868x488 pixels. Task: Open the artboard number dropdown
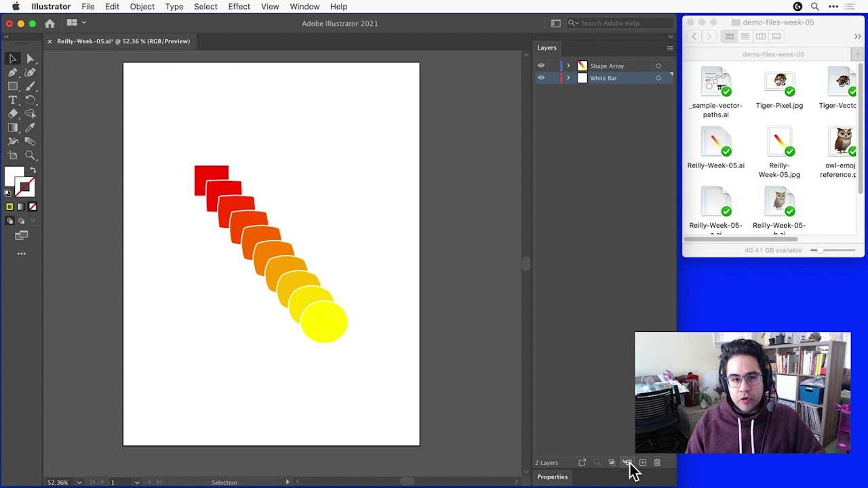(x=137, y=483)
